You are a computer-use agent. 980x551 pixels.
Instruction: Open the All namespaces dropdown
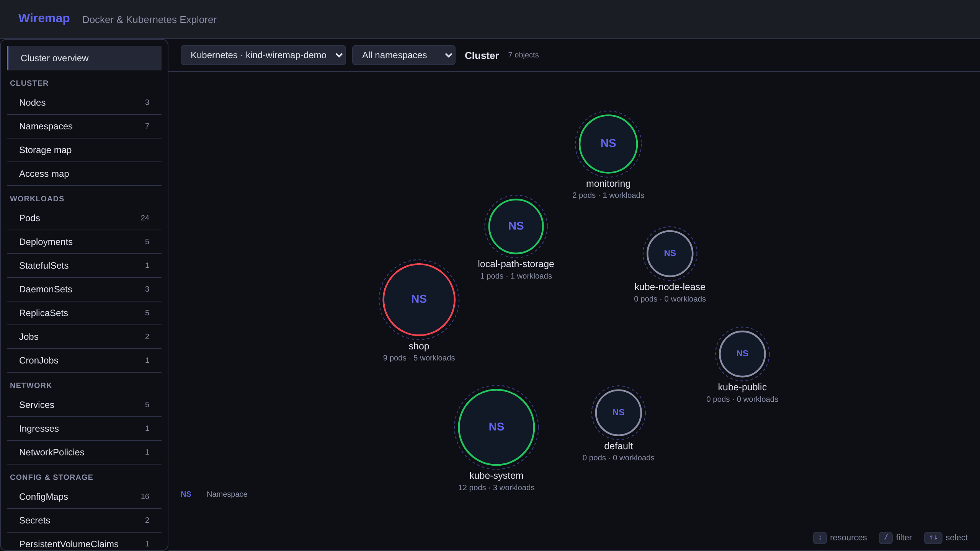pos(404,55)
